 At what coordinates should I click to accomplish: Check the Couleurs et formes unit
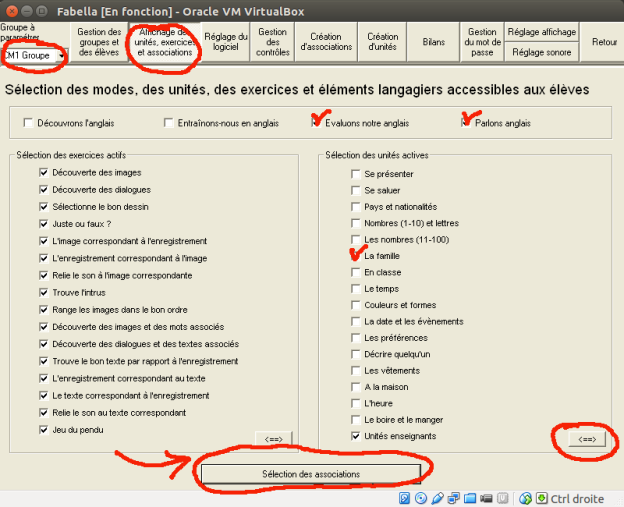[356, 305]
